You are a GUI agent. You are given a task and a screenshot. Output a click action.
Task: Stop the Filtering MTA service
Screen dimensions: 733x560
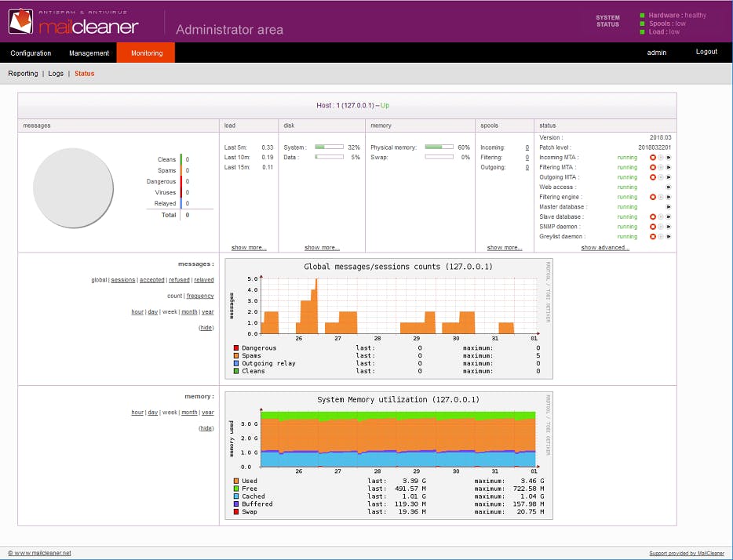(653, 167)
